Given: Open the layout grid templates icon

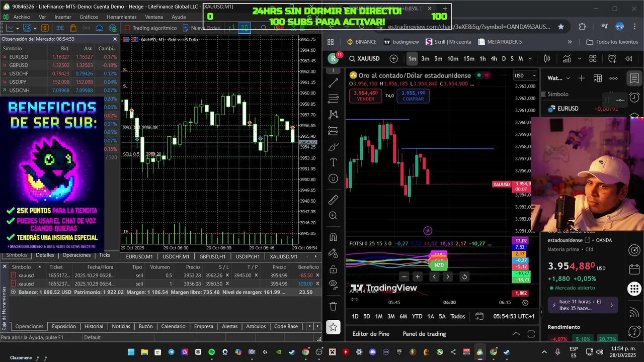Looking at the screenshot, I should click(x=593, y=59).
